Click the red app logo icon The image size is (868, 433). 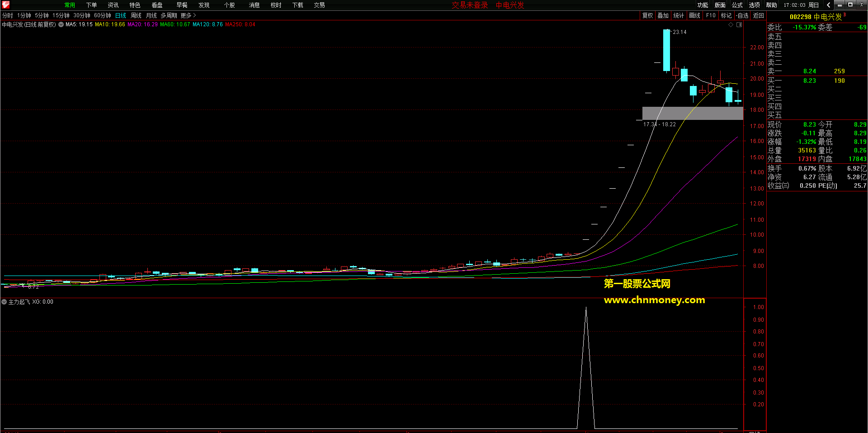tap(6, 5)
